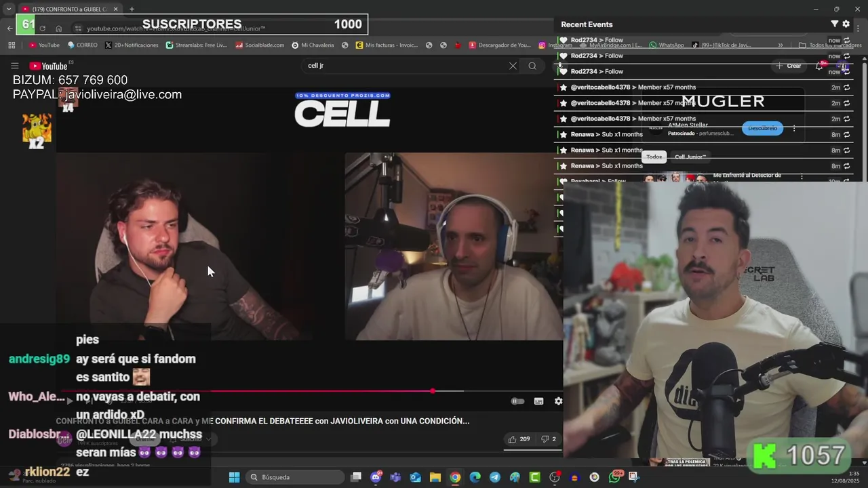Replay the first Renawa Sub x1 alert
Image resolution: width=868 pixels, height=488 pixels.
pyautogui.click(x=846, y=135)
